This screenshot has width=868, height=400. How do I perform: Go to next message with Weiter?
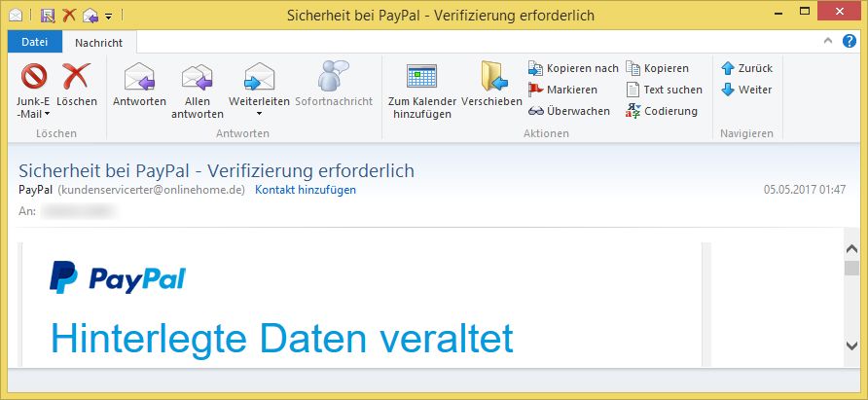pos(746,90)
